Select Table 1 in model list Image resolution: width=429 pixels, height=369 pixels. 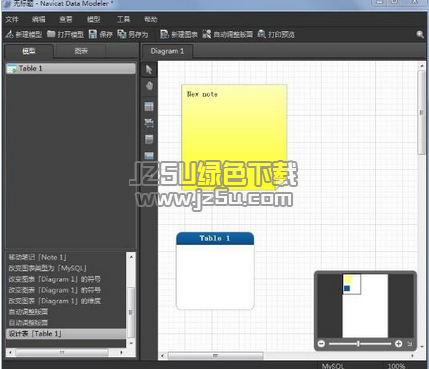click(x=71, y=69)
